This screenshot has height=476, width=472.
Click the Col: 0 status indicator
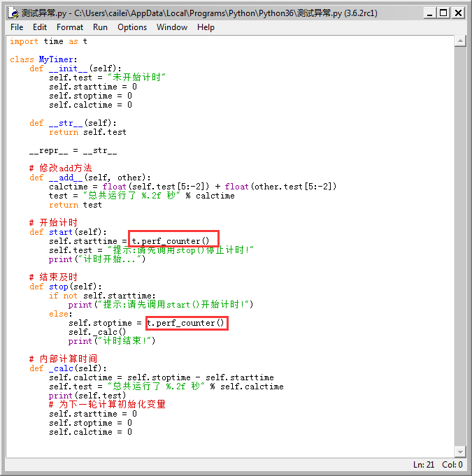point(452,465)
